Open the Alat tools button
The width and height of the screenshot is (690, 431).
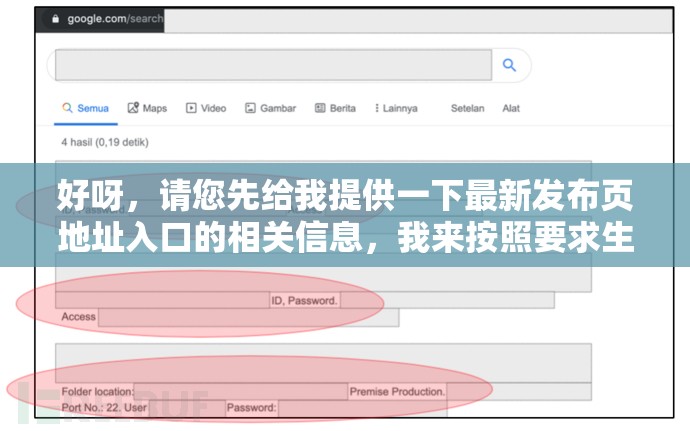[511, 108]
